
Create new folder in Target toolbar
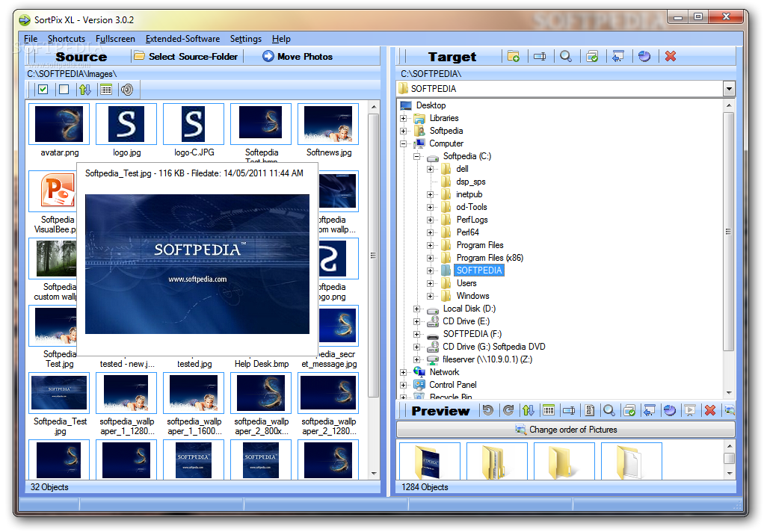click(513, 57)
